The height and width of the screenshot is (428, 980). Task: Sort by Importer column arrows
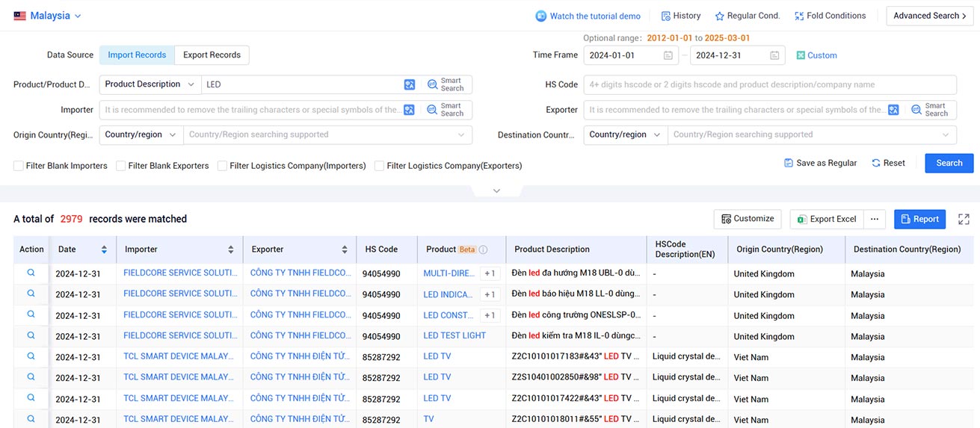231,249
